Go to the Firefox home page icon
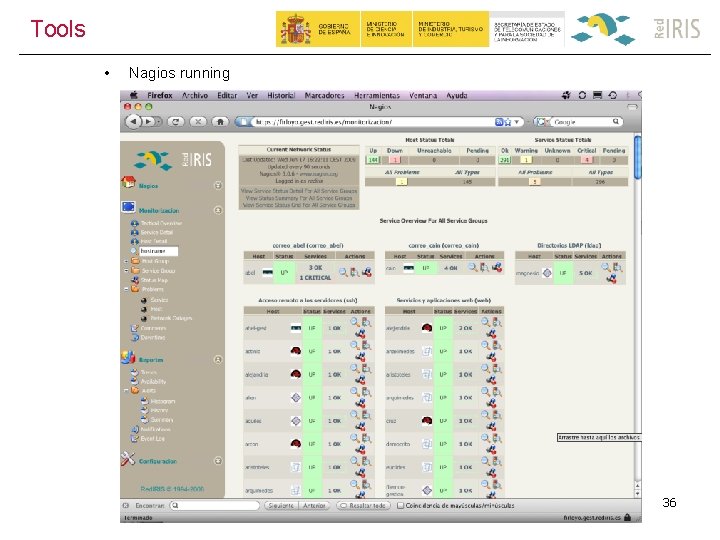Screen dimensions: 720x540 tap(220, 122)
